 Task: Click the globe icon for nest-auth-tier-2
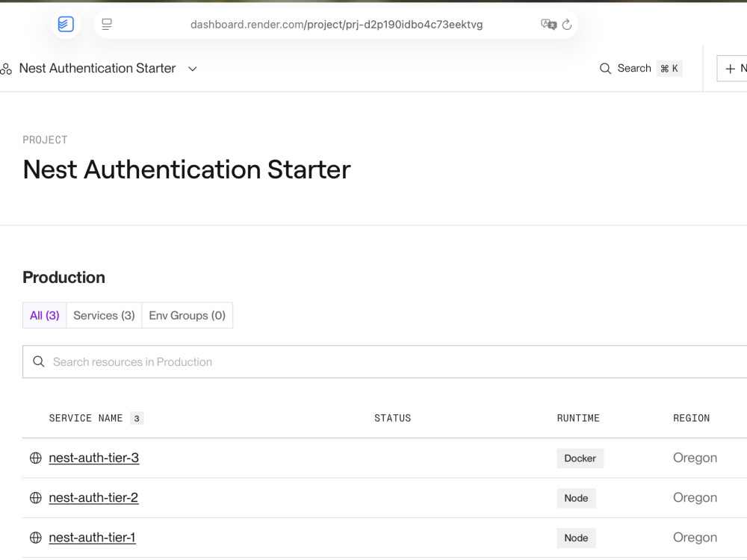point(36,497)
